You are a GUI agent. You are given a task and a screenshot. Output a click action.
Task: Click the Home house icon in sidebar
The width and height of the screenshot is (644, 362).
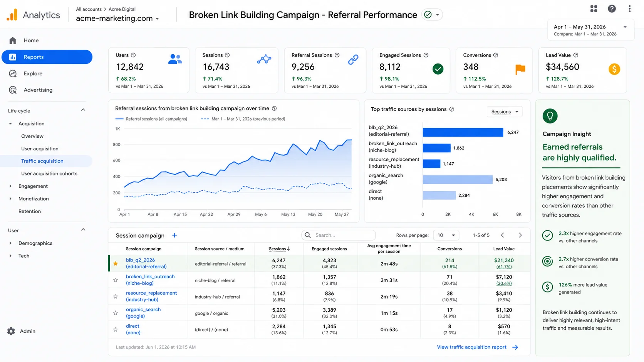click(x=13, y=40)
